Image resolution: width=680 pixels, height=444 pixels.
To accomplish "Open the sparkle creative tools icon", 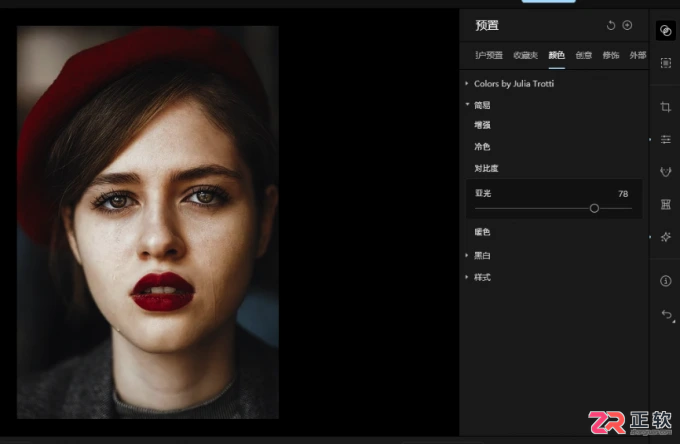I will (666, 237).
